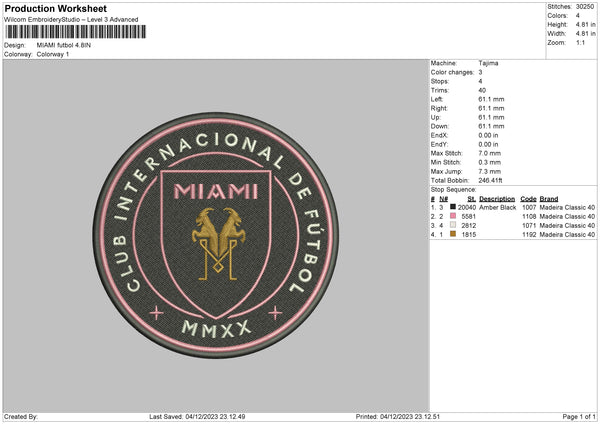Click thread code 1192

(529, 235)
